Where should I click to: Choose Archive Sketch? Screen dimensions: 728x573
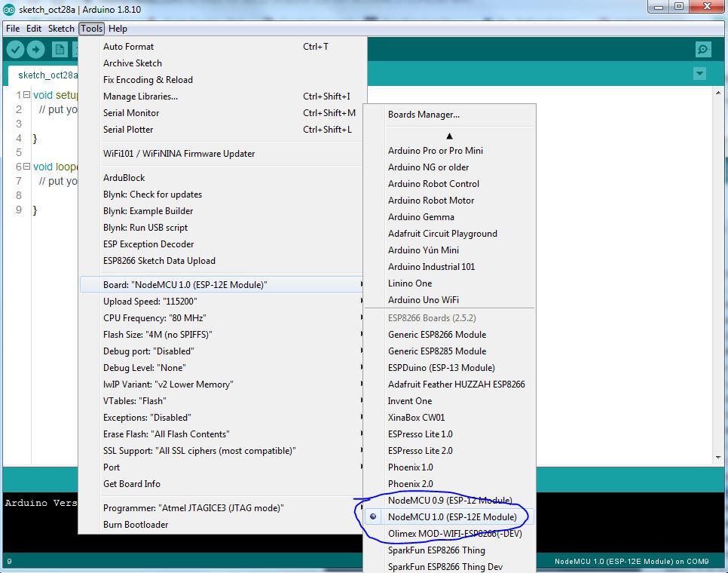pyautogui.click(x=222, y=63)
